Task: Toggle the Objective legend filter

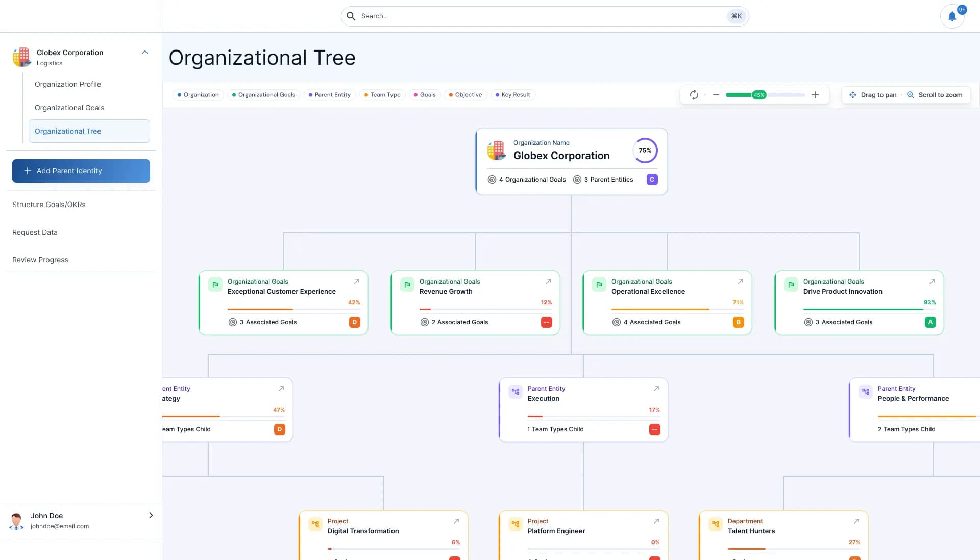Action: (x=465, y=95)
